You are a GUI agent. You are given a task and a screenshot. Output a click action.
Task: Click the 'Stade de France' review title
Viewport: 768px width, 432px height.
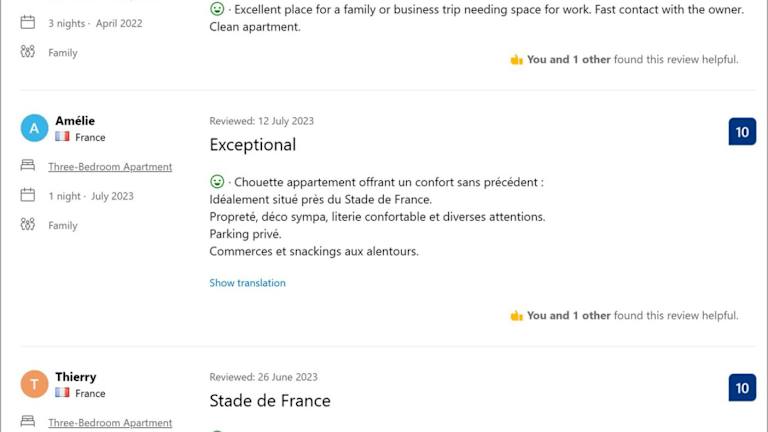270,401
